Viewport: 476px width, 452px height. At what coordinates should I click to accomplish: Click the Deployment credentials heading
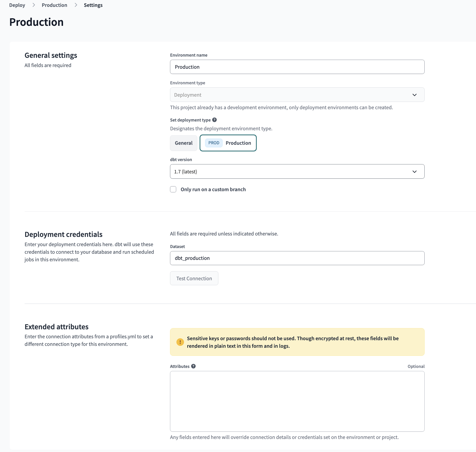[64, 234]
